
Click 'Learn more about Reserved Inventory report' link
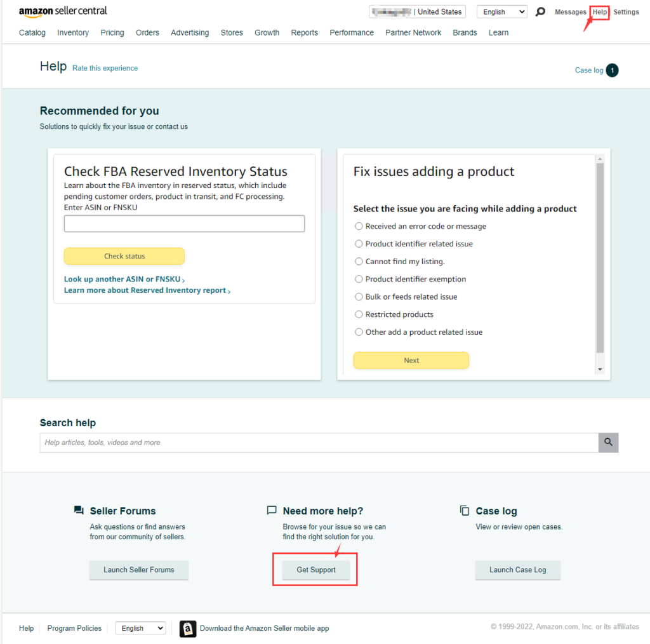click(147, 290)
